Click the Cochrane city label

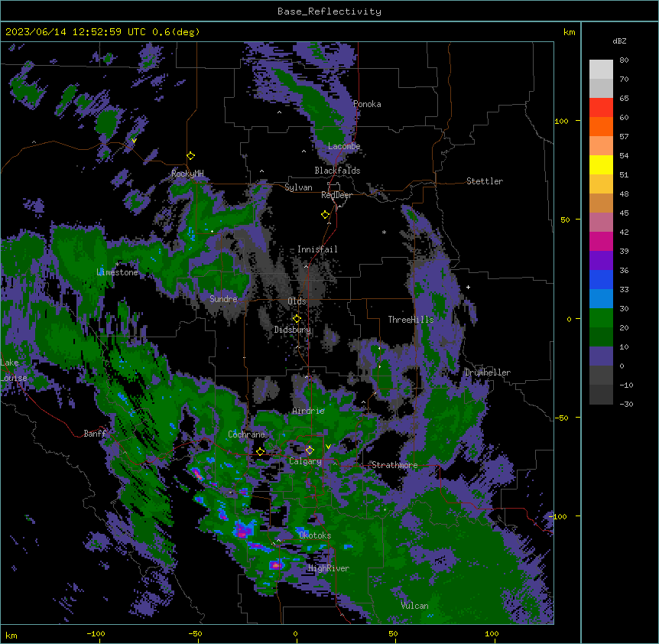(246, 434)
